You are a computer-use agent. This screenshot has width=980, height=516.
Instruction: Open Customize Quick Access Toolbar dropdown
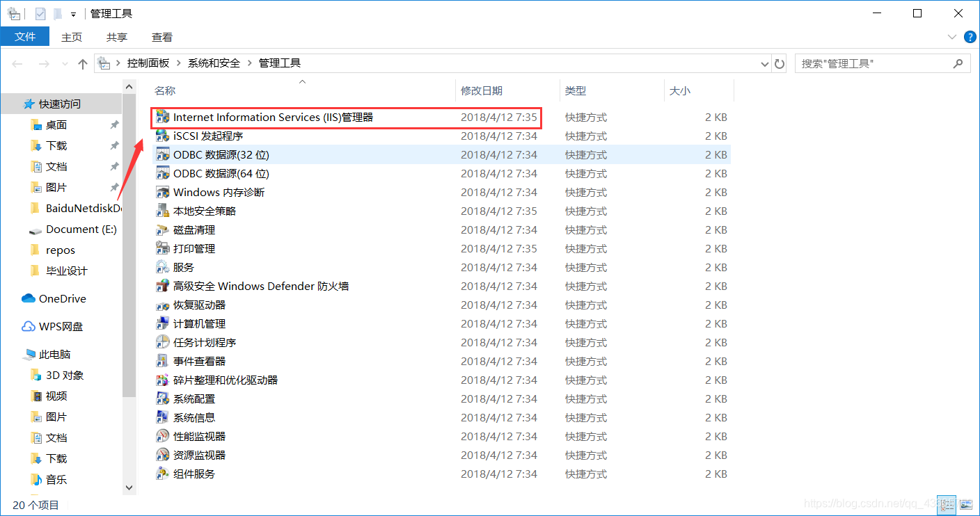pos(73,14)
